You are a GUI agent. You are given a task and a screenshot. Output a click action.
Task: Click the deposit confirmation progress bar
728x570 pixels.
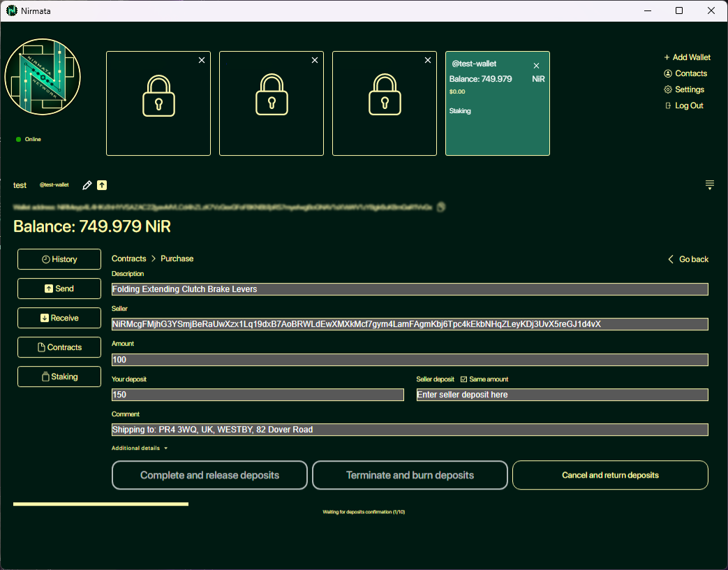click(x=101, y=504)
